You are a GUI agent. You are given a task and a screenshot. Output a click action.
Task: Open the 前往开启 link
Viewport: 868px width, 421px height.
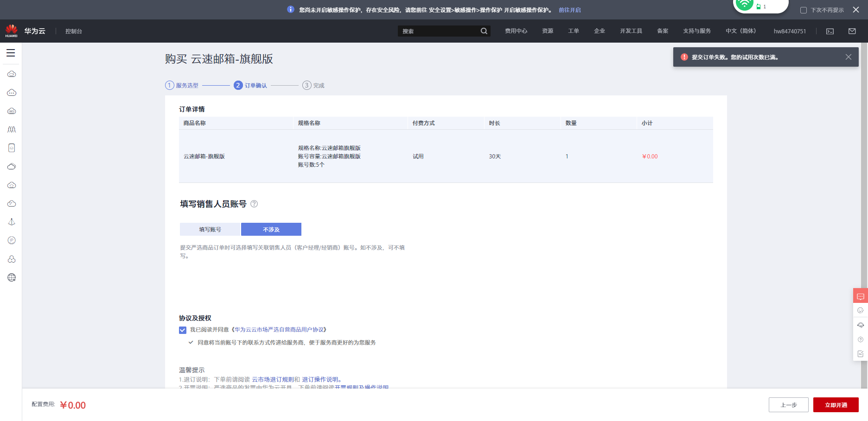(x=570, y=10)
